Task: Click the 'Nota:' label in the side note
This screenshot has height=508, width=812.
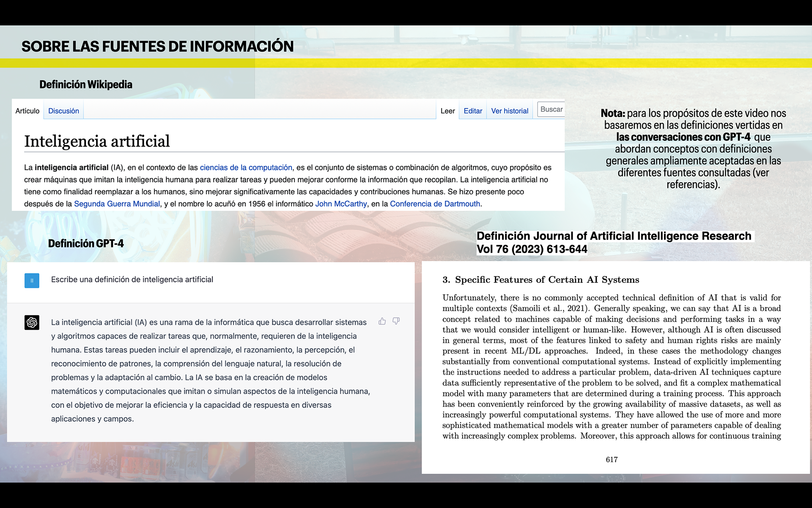Action: [x=612, y=113]
